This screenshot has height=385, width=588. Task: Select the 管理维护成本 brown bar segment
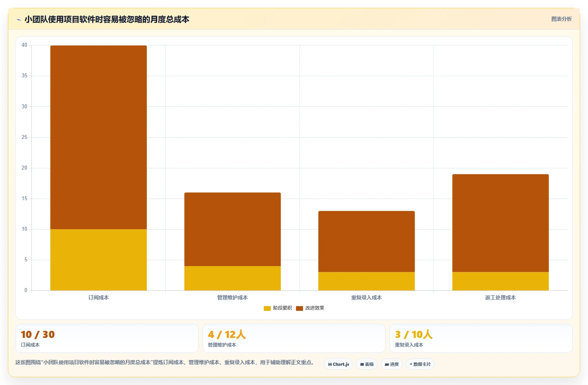(232, 229)
